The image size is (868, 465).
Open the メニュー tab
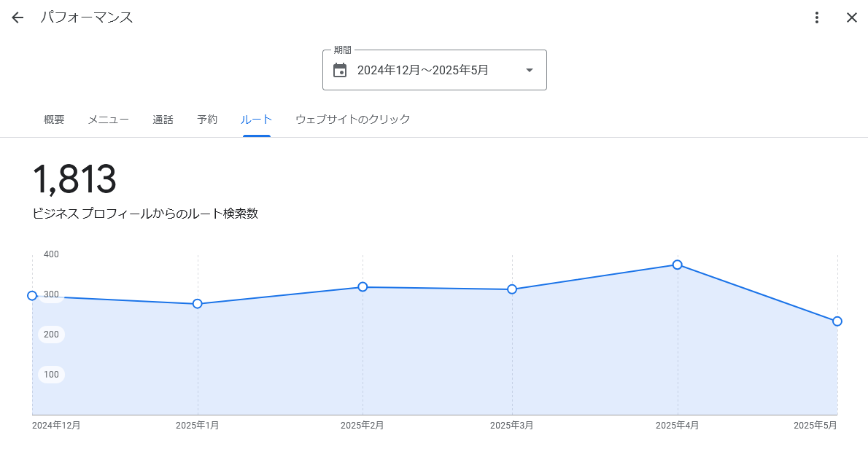[109, 120]
